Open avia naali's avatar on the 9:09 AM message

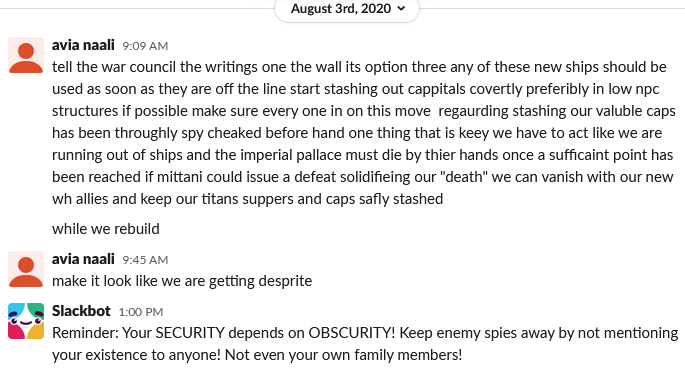(26, 55)
